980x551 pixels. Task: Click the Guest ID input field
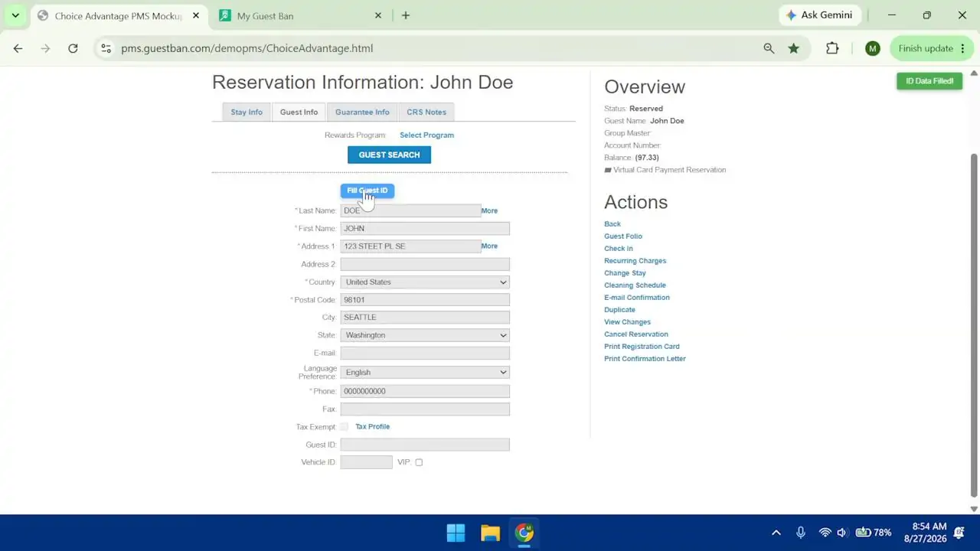425,445
